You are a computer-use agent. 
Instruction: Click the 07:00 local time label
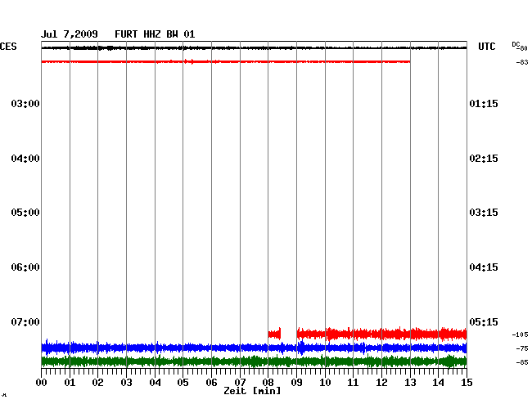click(25, 321)
